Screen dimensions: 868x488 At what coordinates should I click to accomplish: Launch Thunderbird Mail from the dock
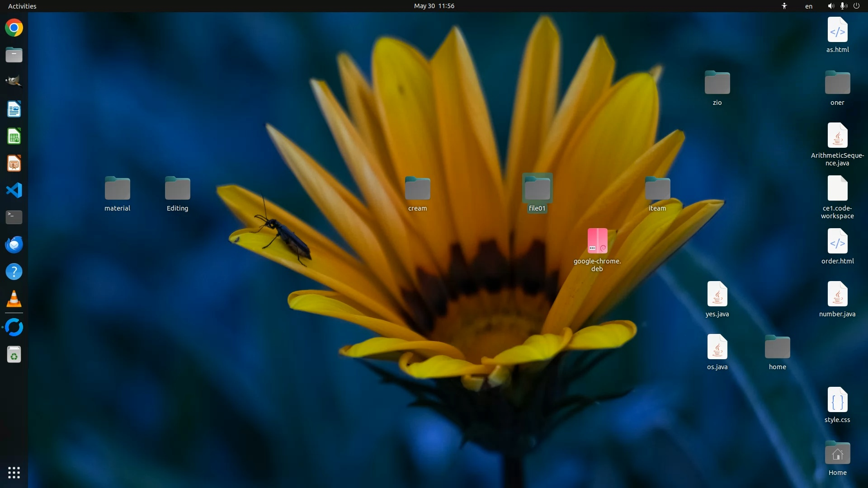[14, 244]
